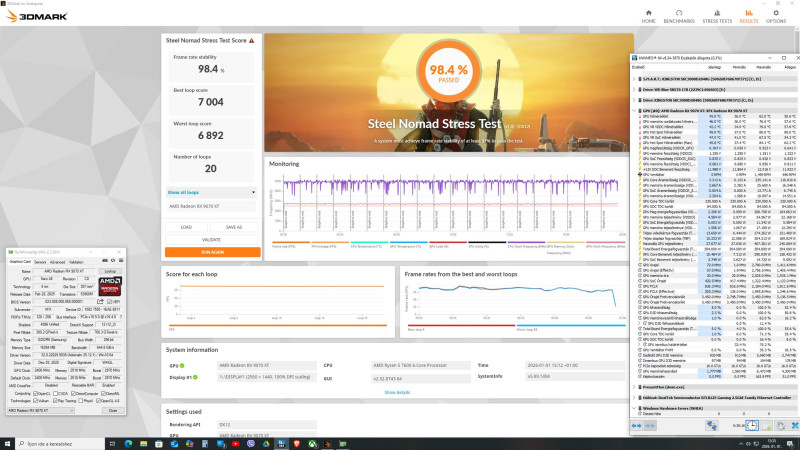The height and width of the screenshot is (450, 800).
Task: Expand PresentMon group in HWiNFO
Action: pyautogui.click(x=635, y=387)
